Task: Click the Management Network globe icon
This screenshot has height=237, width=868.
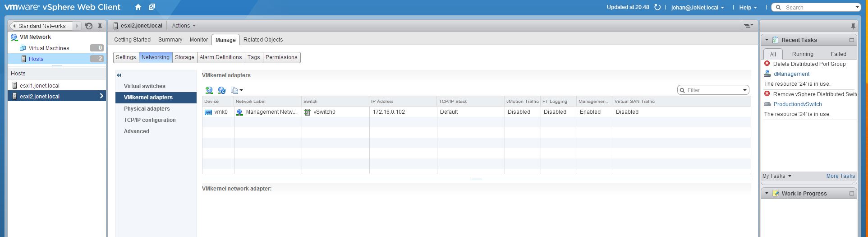Action: pos(240,112)
